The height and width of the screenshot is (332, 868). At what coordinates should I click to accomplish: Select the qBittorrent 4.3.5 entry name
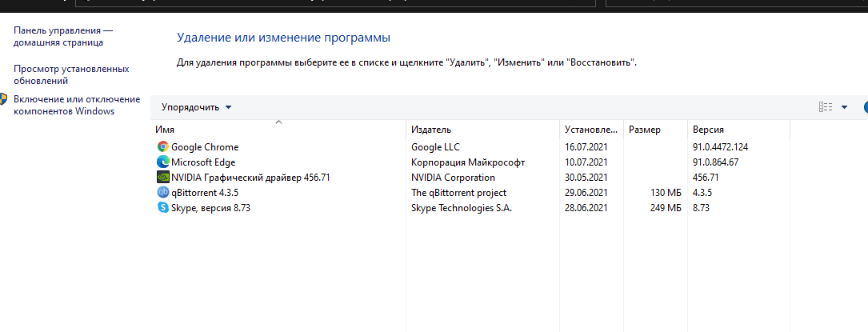pyautogui.click(x=205, y=193)
